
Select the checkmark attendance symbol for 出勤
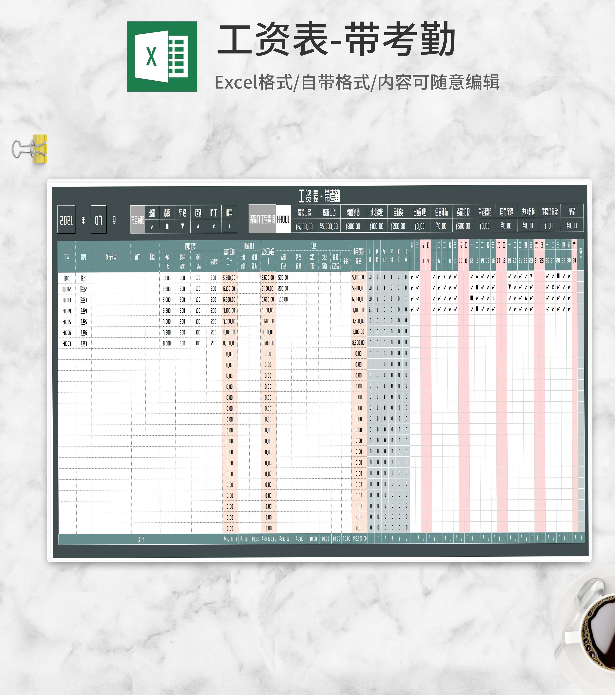coord(152,227)
